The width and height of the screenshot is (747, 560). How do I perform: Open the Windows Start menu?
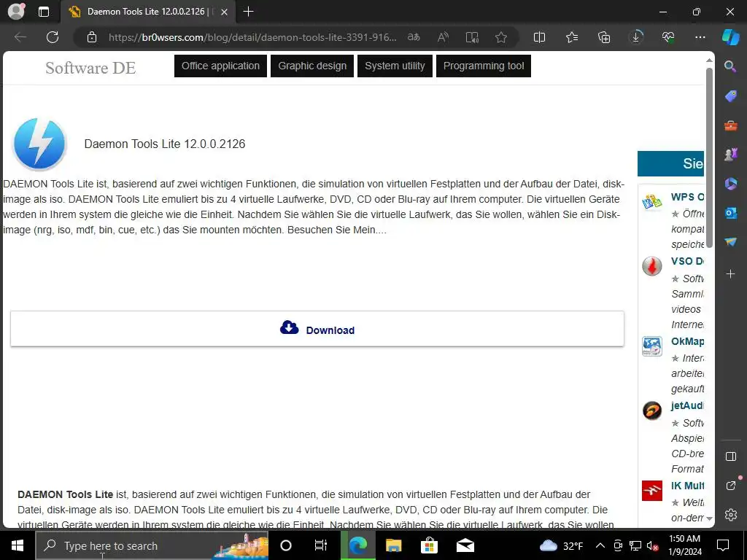coord(18,545)
